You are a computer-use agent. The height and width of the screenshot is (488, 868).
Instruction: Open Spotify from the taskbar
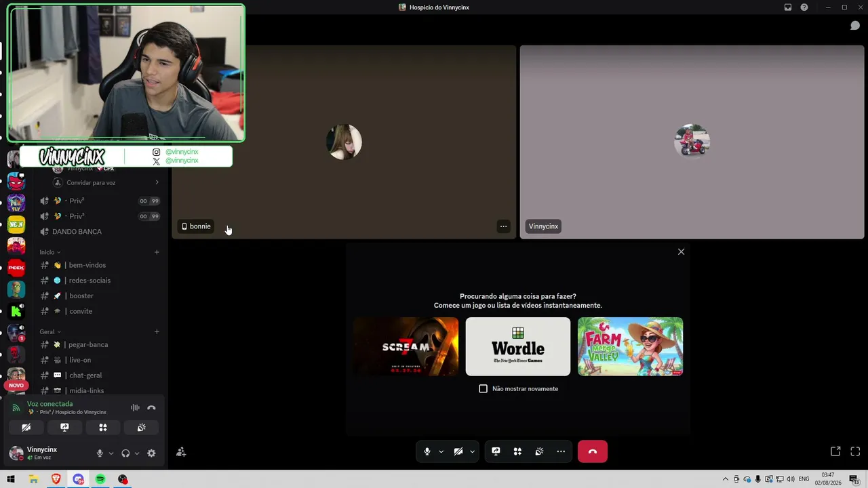(100, 479)
